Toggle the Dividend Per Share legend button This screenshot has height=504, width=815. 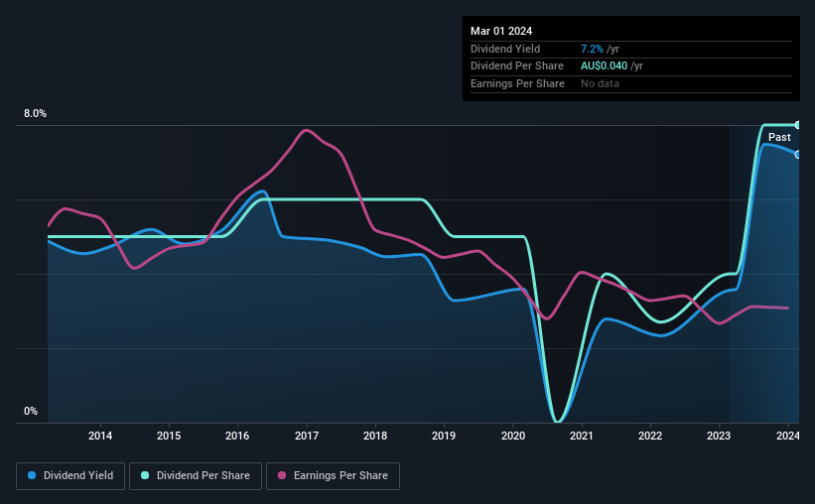(x=196, y=475)
